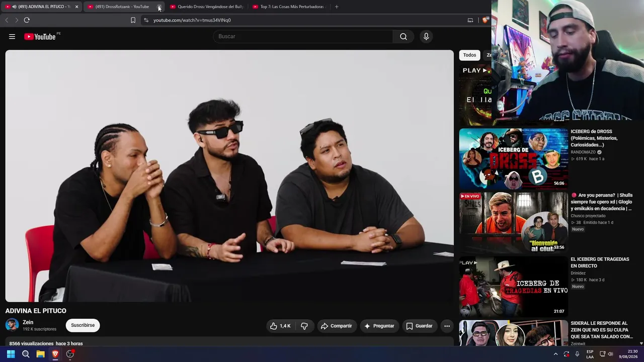Click the Buscar search input field
The height and width of the screenshot is (362, 644).
pos(303,36)
